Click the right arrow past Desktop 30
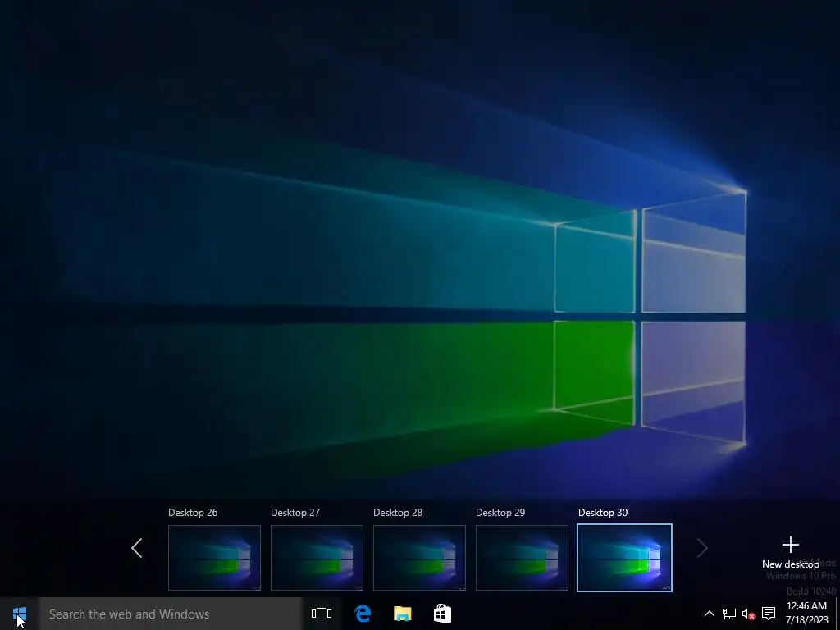This screenshot has height=630, width=840. click(702, 548)
